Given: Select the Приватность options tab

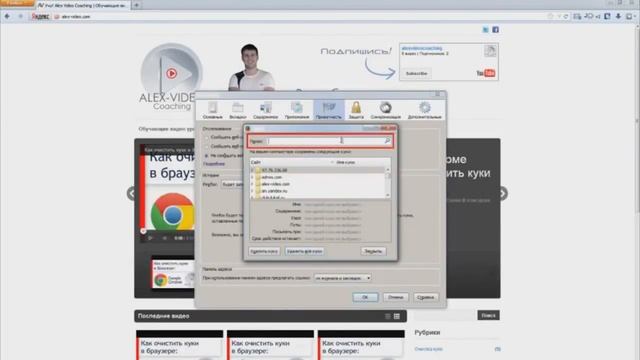Looking at the screenshot, I should click(329, 110).
